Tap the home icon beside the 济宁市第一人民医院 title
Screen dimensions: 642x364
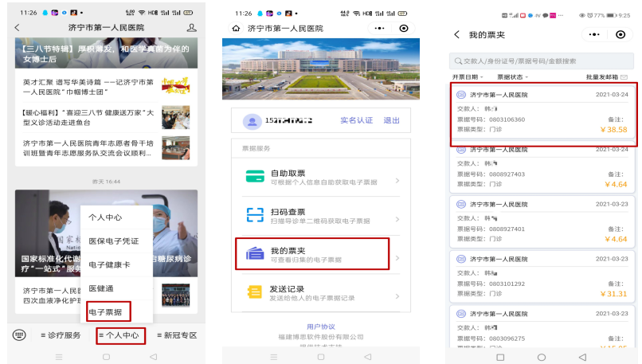click(x=235, y=28)
